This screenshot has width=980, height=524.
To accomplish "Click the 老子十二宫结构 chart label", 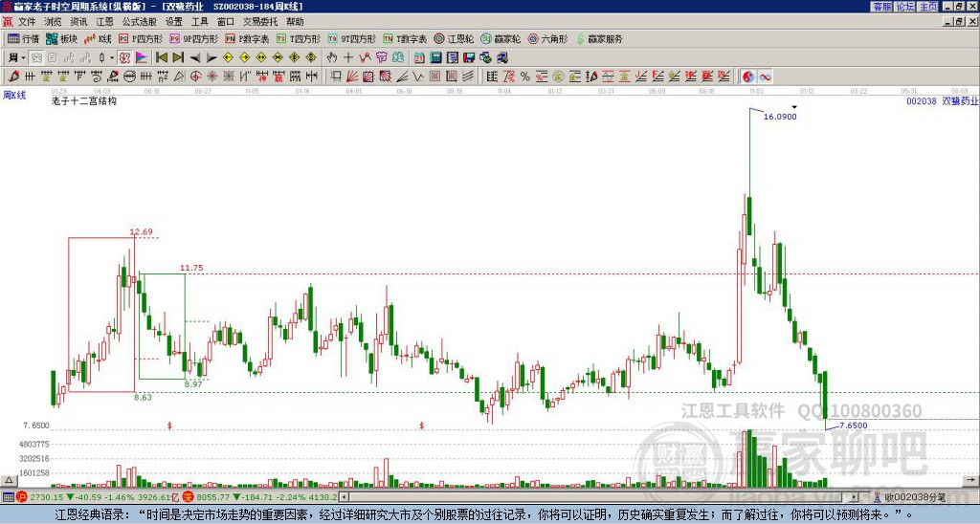I will [x=84, y=100].
